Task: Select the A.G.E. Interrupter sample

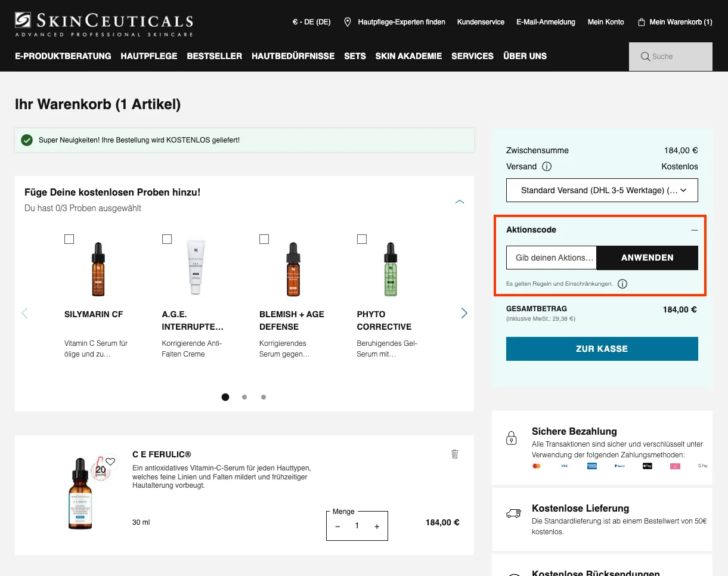Action: pyautogui.click(x=167, y=239)
